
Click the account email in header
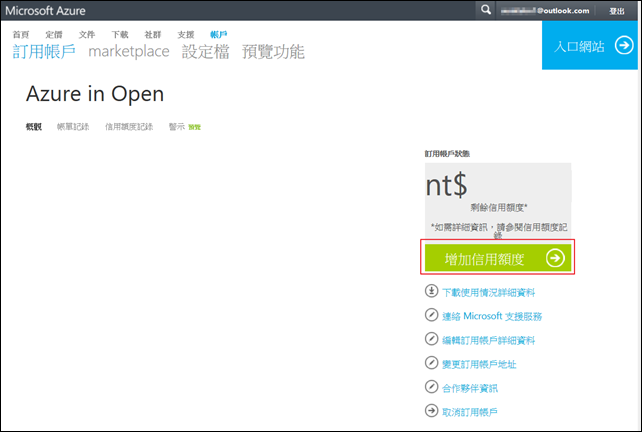pos(548,10)
